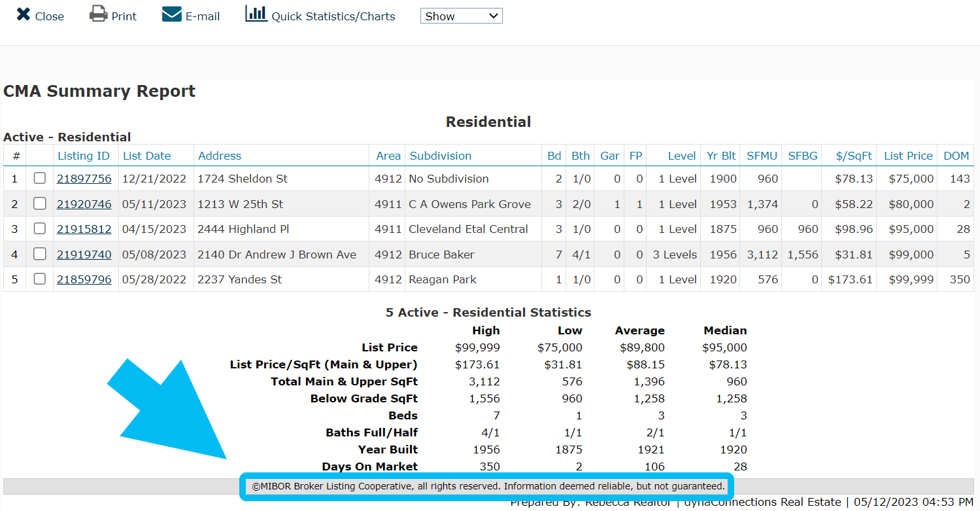
Task: Click the E-mail envelope icon
Action: [172, 14]
